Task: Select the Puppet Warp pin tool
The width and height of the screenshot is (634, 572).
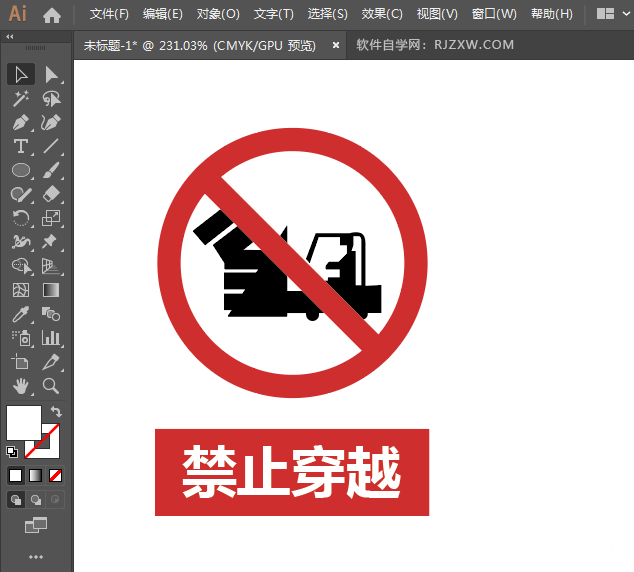Action: pyautogui.click(x=51, y=242)
